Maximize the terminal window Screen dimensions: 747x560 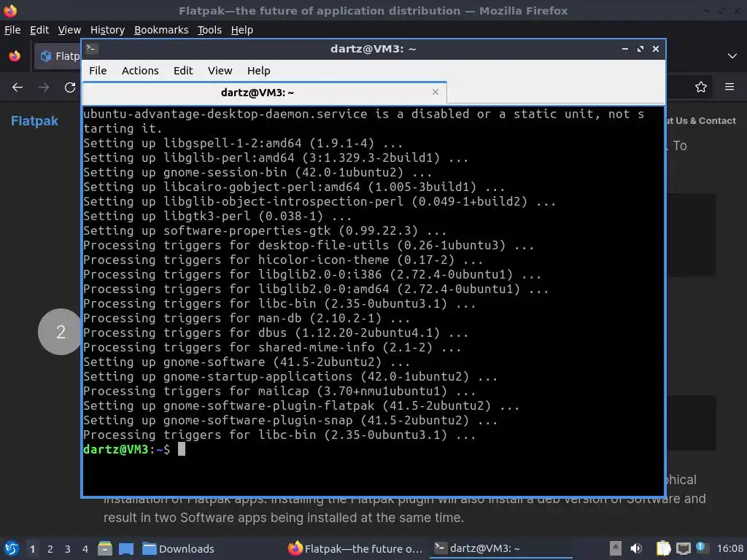point(640,49)
